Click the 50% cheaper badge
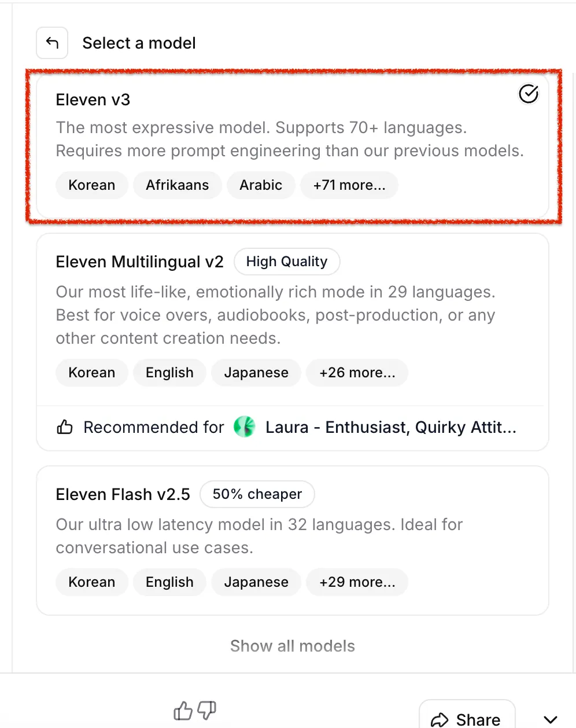Image resolution: width=576 pixels, height=728 pixels. pyautogui.click(x=257, y=495)
